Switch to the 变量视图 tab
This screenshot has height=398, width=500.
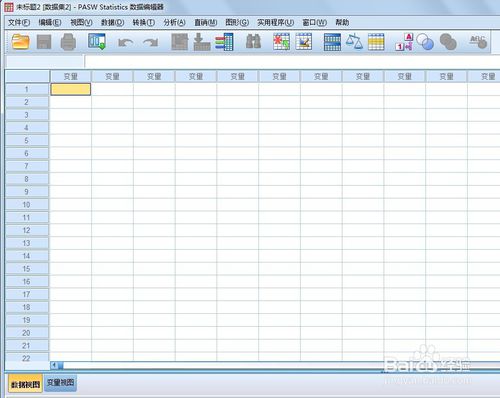tap(60, 383)
